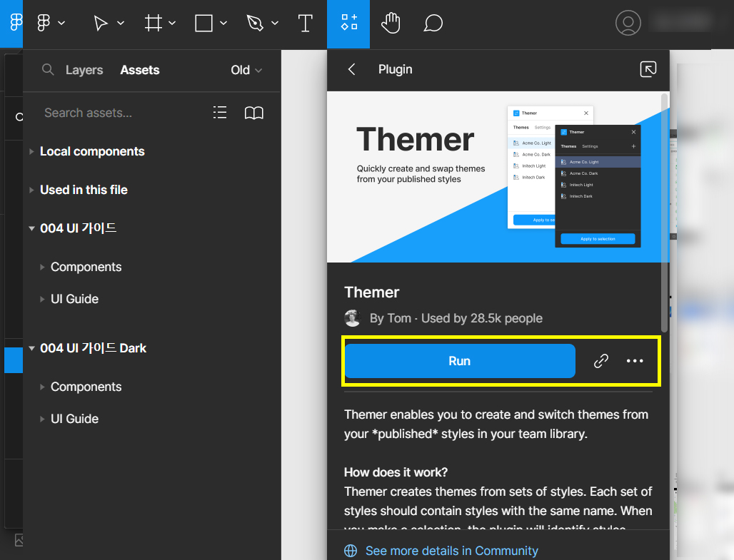Open the shape tools dropdown arrow
734x560 pixels.
(x=223, y=23)
